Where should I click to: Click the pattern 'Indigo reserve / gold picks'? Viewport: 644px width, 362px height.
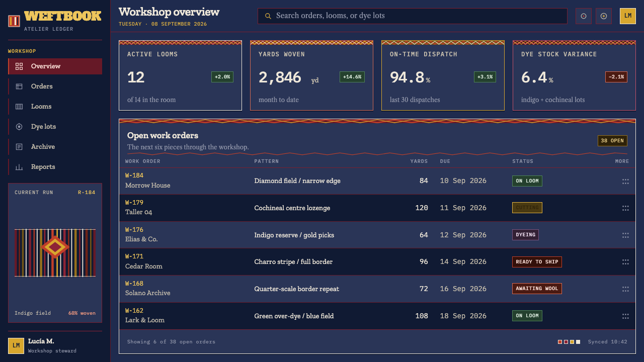294,235
